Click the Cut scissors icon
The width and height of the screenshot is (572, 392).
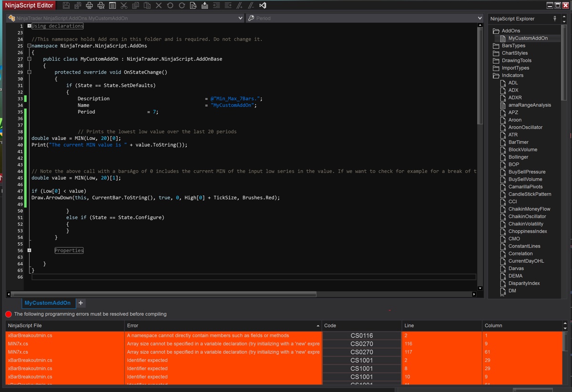124,6
